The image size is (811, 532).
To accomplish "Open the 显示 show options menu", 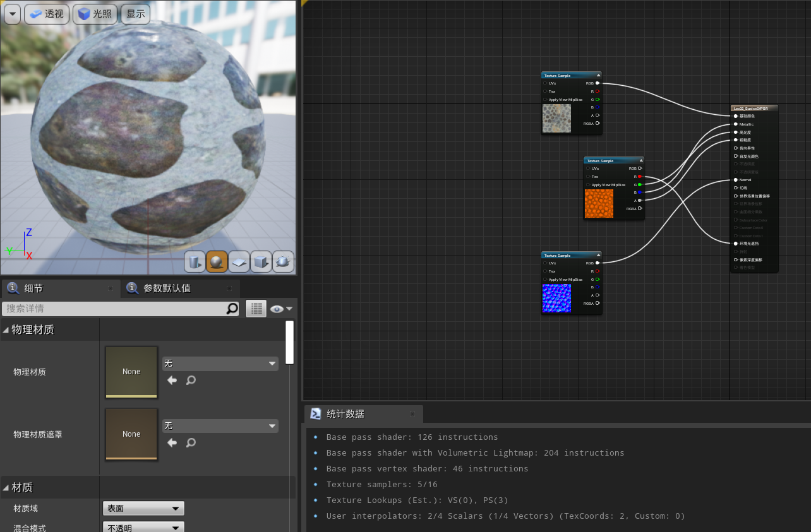I will coord(135,14).
